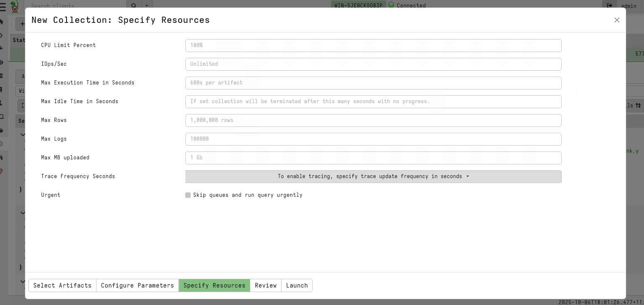Open Hunt Manager crosshairs sidebar icon
Image resolution: width=644 pixels, height=305 pixels.
click(x=2, y=35)
